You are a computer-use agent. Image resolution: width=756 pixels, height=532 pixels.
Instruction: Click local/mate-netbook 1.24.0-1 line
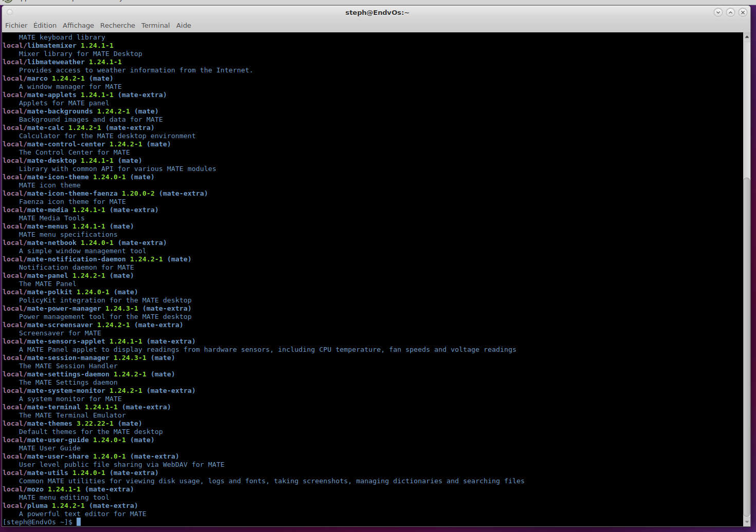pyautogui.click(x=85, y=242)
